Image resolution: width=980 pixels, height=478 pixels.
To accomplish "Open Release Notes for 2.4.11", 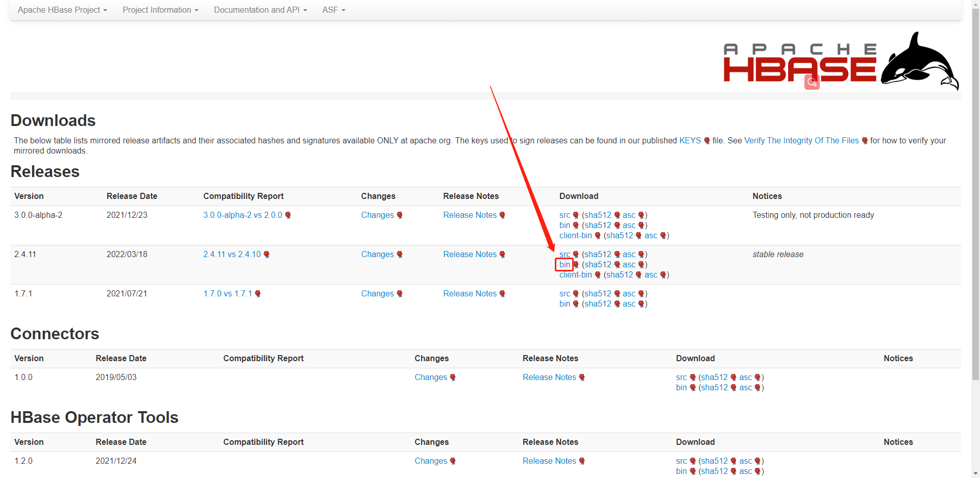I will coord(470,254).
